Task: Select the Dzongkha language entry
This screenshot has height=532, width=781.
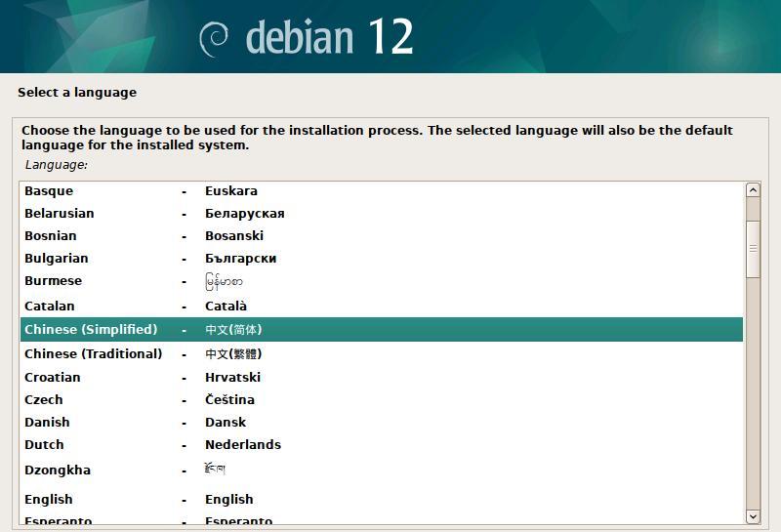Action: (x=382, y=470)
